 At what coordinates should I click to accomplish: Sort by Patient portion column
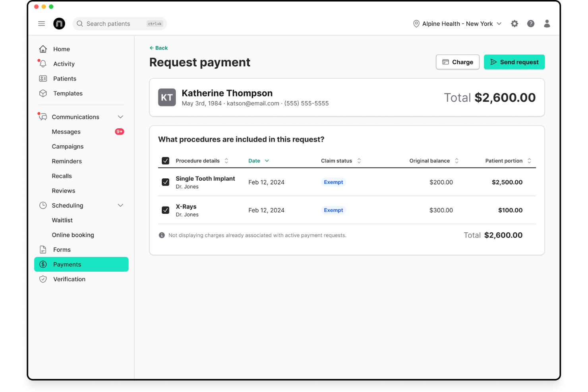pyautogui.click(x=508, y=161)
